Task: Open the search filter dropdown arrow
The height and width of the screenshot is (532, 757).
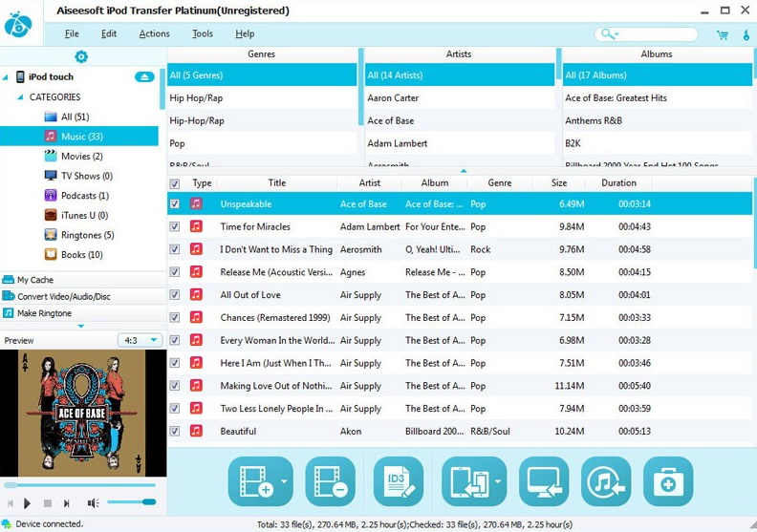Action: pyautogui.click(x=617, y=34)
